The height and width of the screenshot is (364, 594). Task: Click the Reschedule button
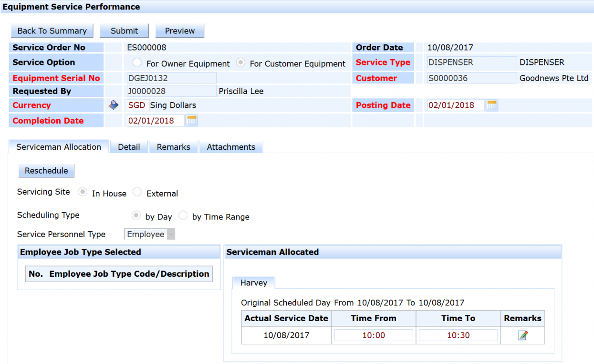pyautogui.click(x=46, y=171)
